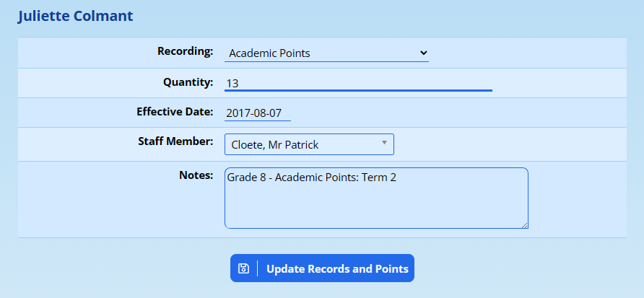The height and width of the screenshot is (298, 644).
Task: Click the Juliette Colmant heading
Action: pos(75,15)
